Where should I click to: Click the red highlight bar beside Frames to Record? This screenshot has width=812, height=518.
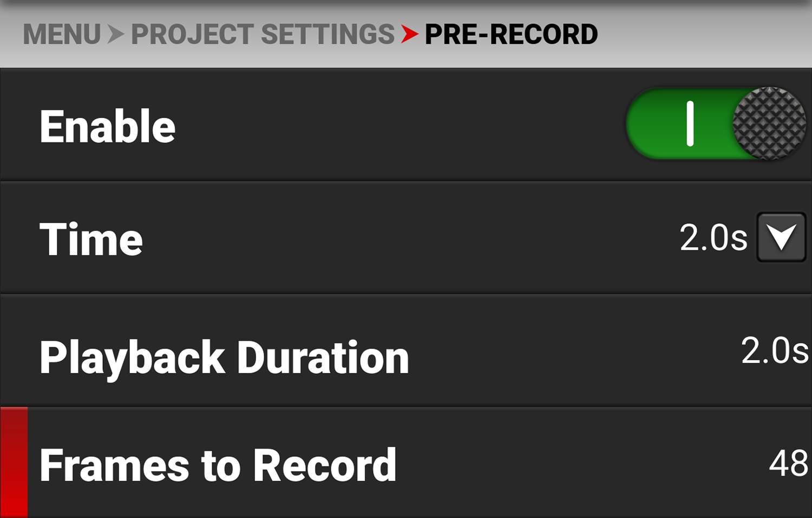14,462
